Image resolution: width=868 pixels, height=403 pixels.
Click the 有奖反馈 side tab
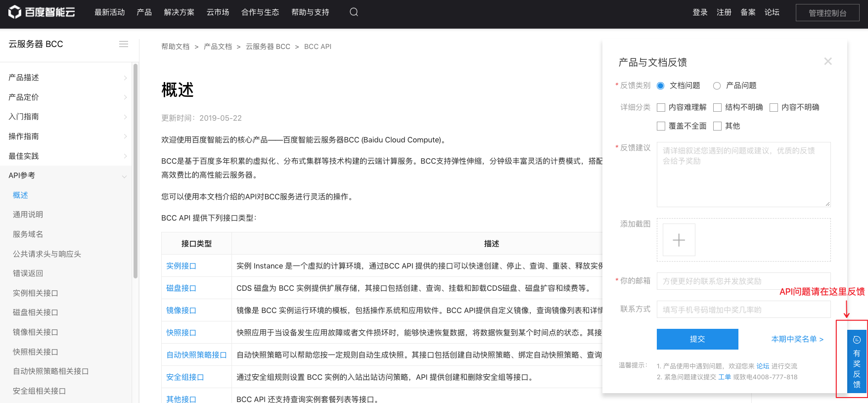(x=857, y=361)
